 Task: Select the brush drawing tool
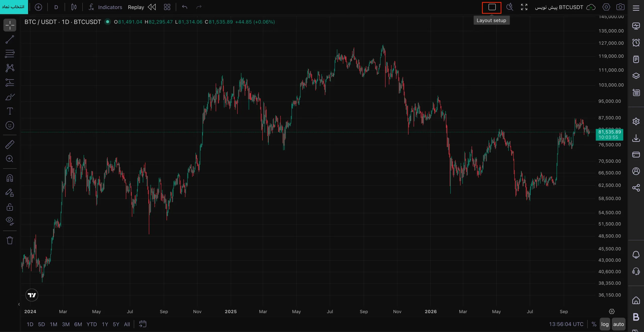point(10,97)
